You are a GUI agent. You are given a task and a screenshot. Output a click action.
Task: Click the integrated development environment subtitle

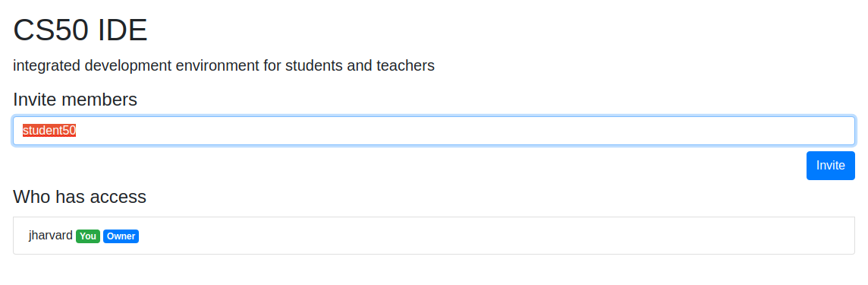224,66
